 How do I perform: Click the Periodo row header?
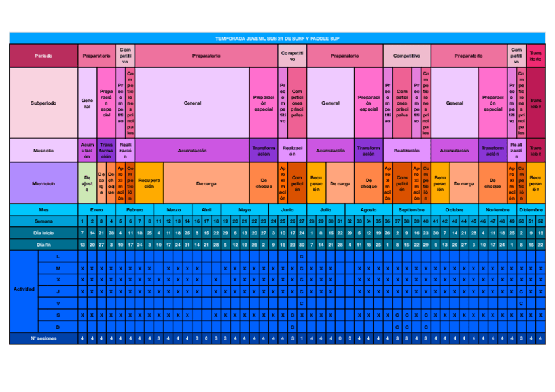pyautogui.click(x=44, y=56)
